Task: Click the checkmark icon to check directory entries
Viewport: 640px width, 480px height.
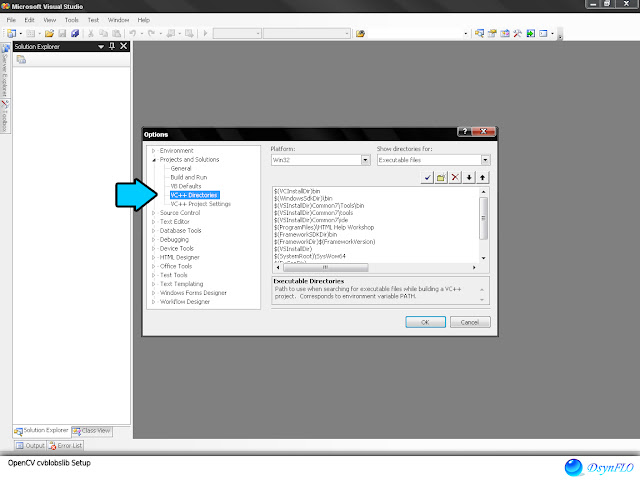Action: point(427,178)
